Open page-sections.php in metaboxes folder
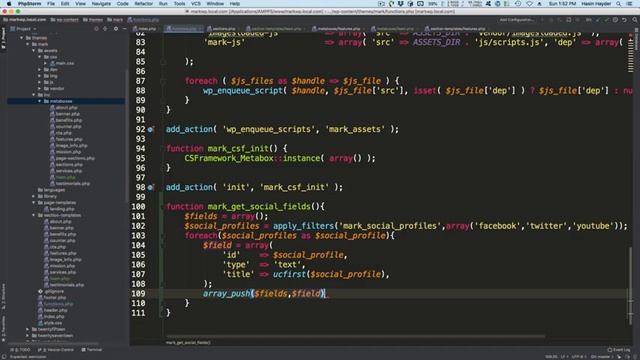The width and height of the screenshot is (640, 360). pos(72,158)
